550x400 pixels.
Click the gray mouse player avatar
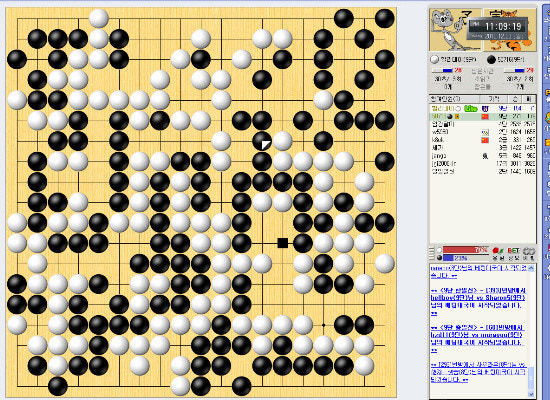(x=455, y=30)
